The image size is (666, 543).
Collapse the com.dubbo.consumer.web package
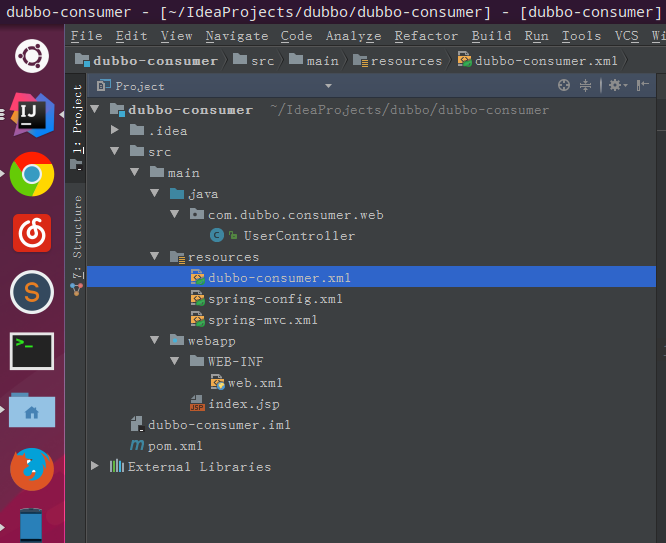tap(175, 214)
